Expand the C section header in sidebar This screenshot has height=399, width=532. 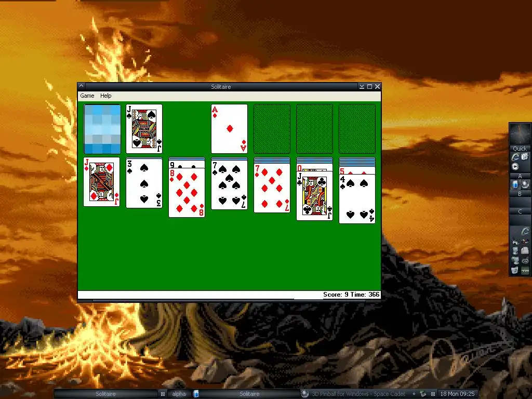click(520, 211)
